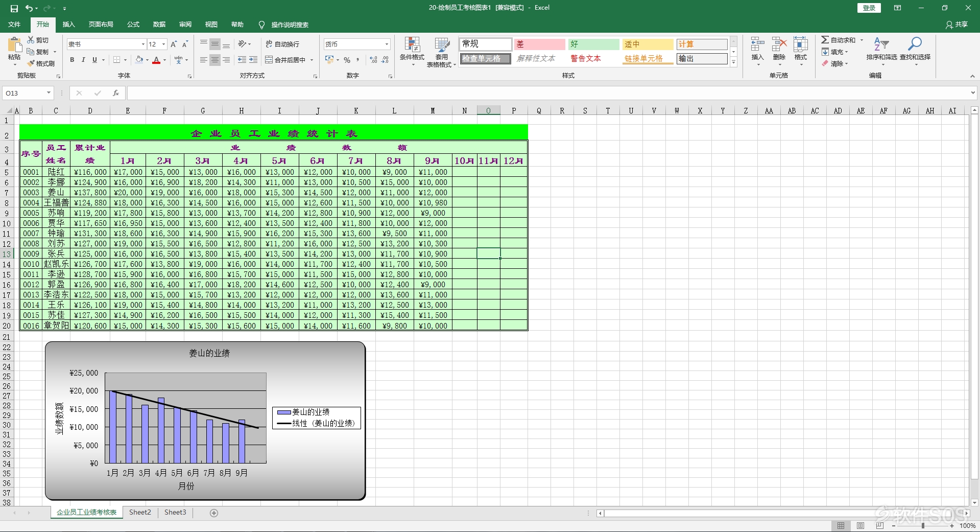Toggle middle vertical alignment
This screenshot has height=532, width=980.
215,44
